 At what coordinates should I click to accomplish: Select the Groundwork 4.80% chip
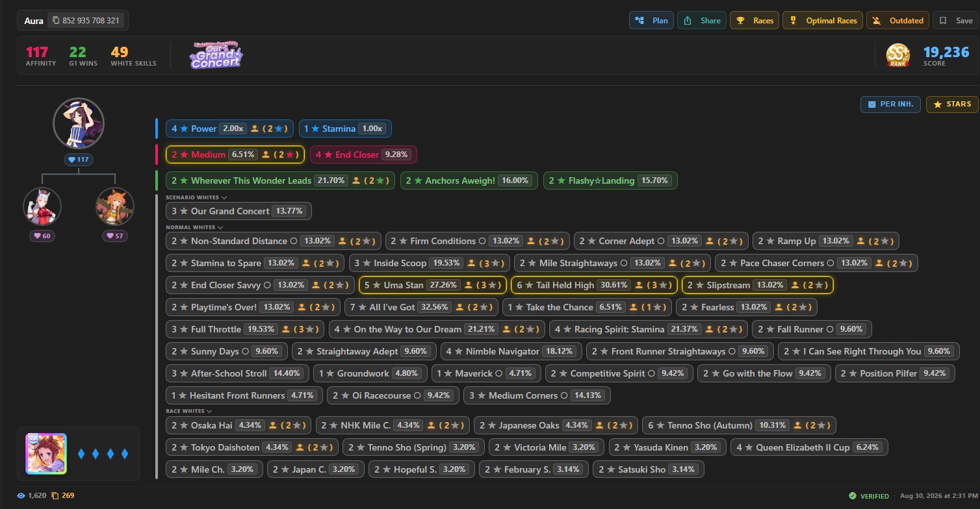369,373
